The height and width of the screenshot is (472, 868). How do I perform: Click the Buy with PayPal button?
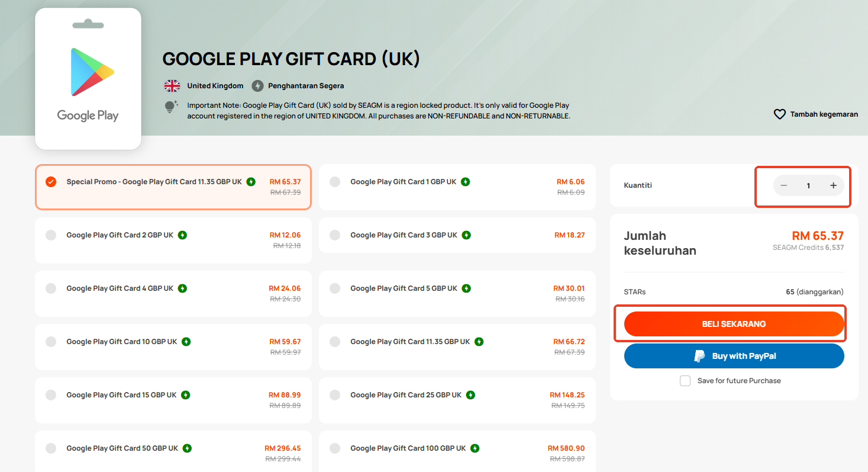[x=734, y=356]
